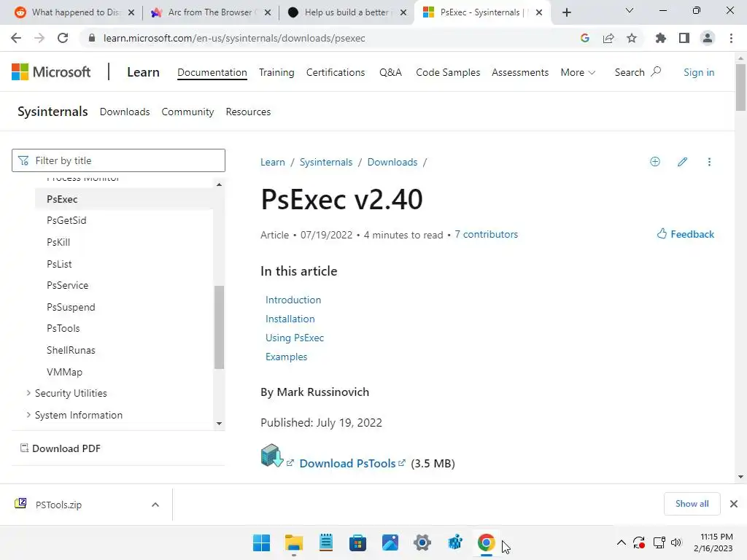Select ShellRunas in sidebar
This screenshot has height=560, width=747.
click(71, 350)
